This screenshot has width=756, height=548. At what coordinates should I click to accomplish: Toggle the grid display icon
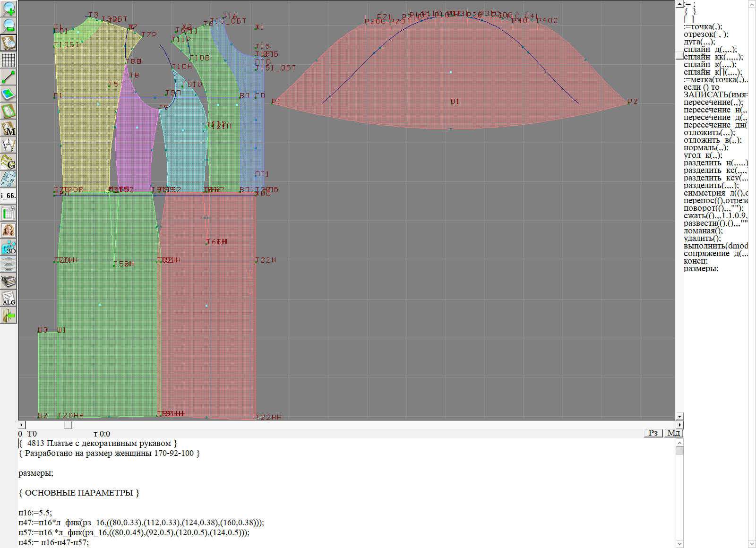[9, 60]
